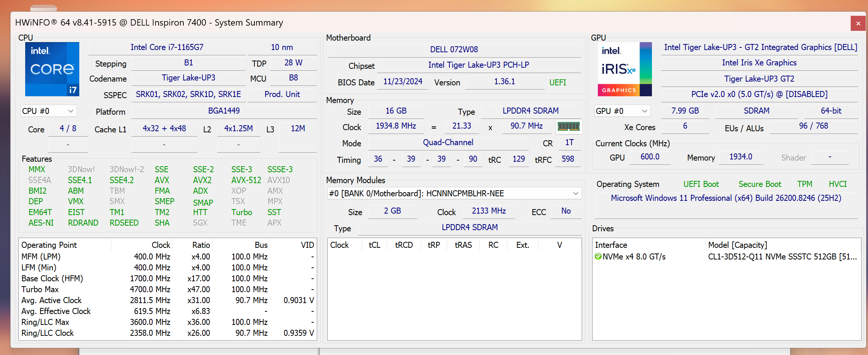Screen dimensions: 868x355
Task: Click the Quad-Channel memory mode field
Action: (x=448, y=143)
